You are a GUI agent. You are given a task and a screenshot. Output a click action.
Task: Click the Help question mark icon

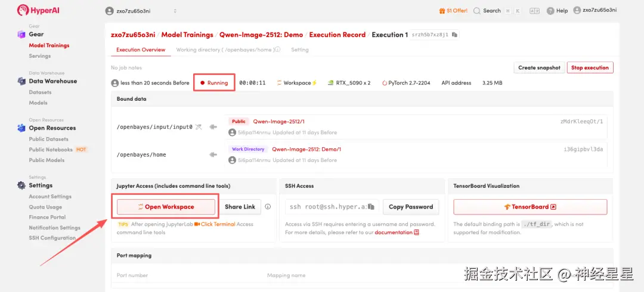[x=550, y=11]
